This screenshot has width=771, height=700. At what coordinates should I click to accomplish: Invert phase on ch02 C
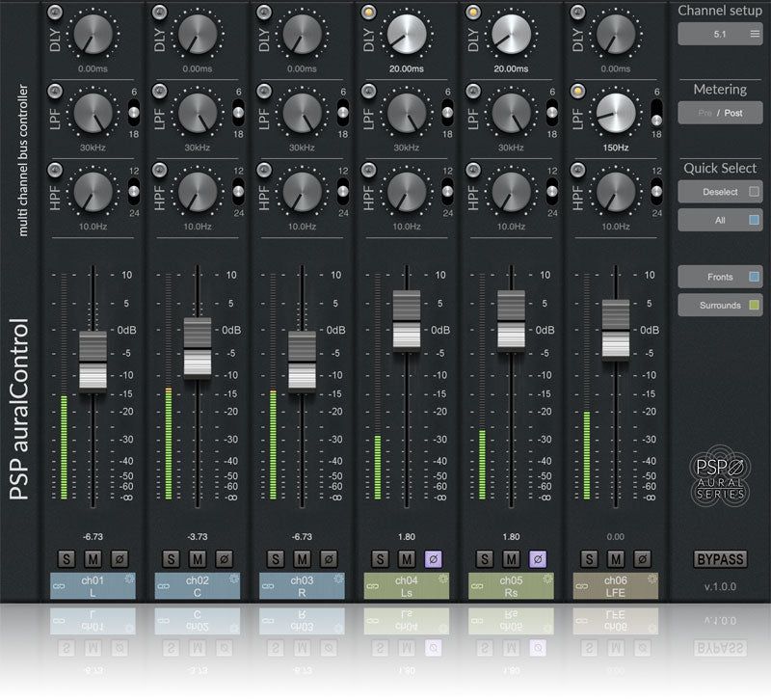[x=225, y=559]
